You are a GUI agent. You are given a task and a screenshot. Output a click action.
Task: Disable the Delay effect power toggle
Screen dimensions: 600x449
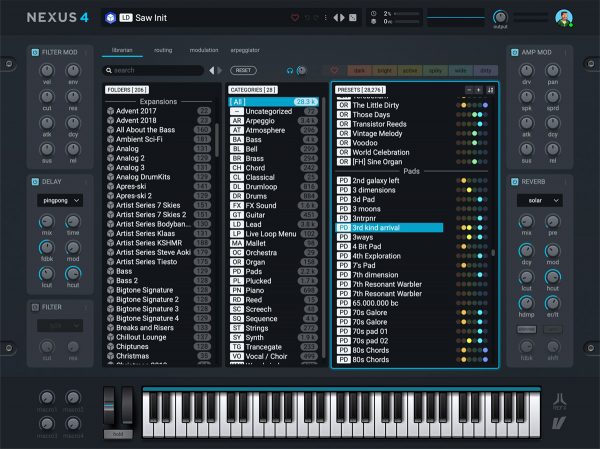36,182
